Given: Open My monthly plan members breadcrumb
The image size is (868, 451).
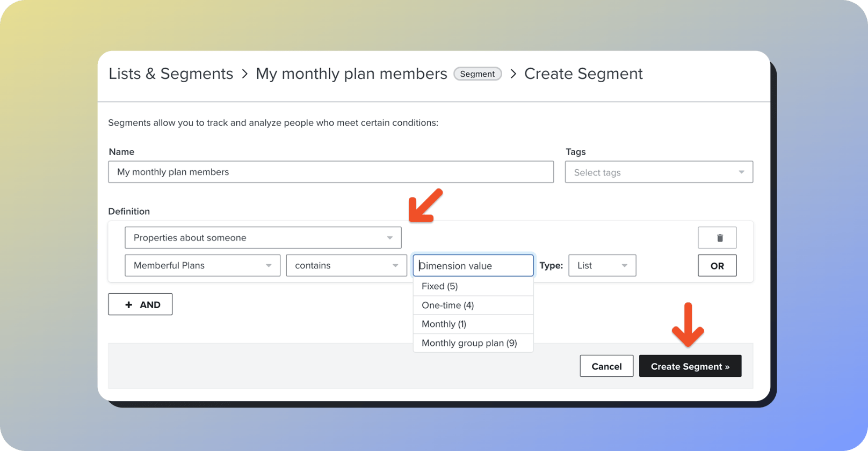Looking at the screenshot, I should click(x=351, y=74).
